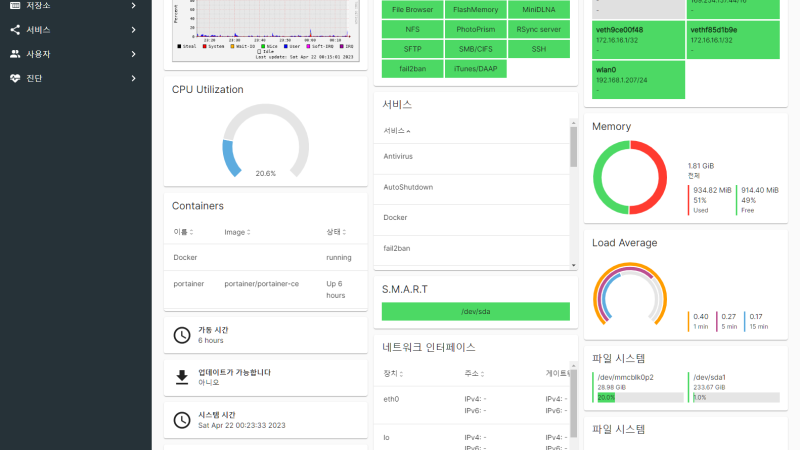Click the 서비스 list scroll down arrow

pos(573,265)
